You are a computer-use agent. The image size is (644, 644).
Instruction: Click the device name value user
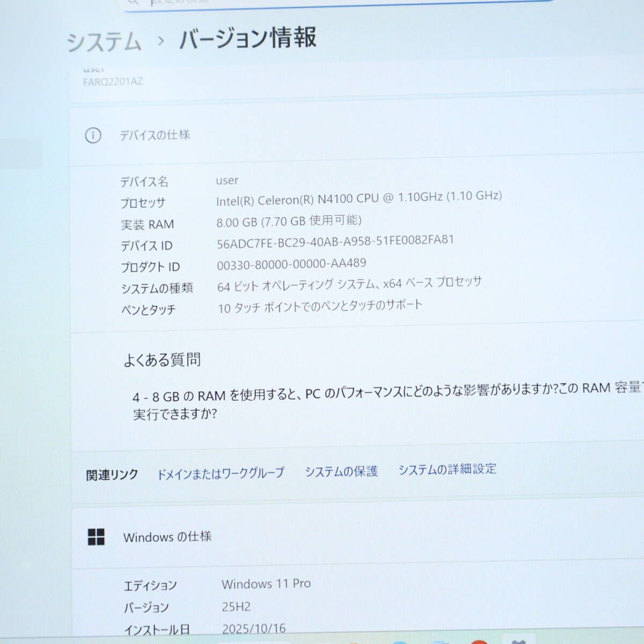[x=226, y=180]
